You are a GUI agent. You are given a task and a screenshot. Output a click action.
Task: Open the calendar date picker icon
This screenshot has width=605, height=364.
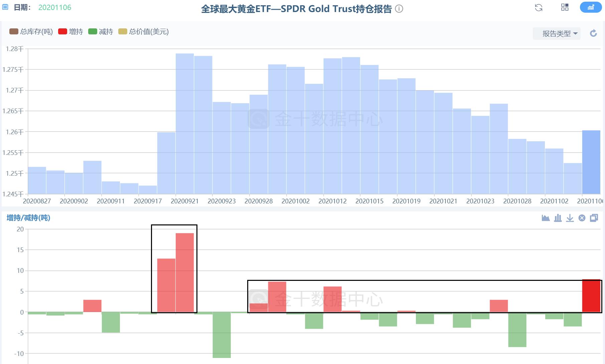(5, 6)
